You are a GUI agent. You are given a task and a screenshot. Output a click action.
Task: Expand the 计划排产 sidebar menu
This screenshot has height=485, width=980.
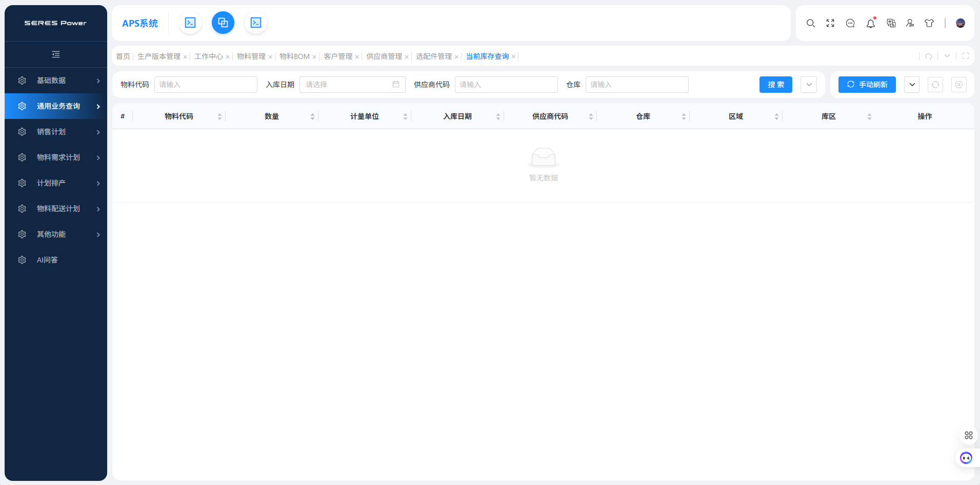pyautogui.click(x=56, y=183)
